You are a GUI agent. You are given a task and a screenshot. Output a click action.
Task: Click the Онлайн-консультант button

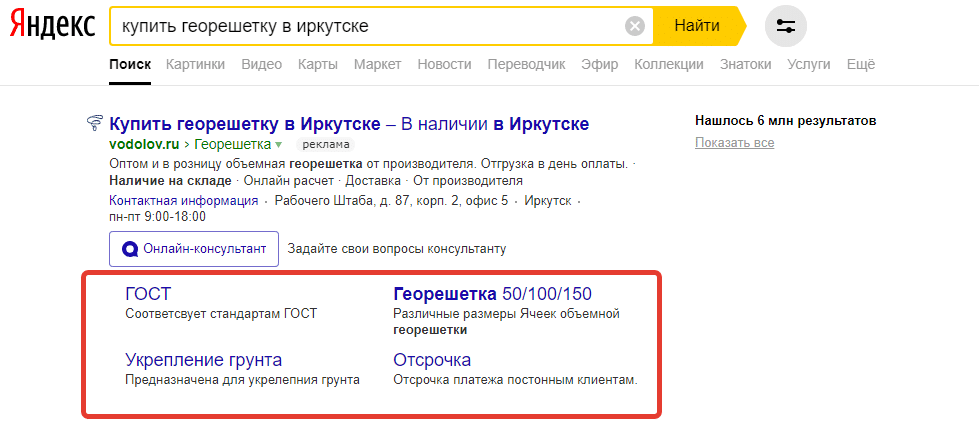[194, 249]
